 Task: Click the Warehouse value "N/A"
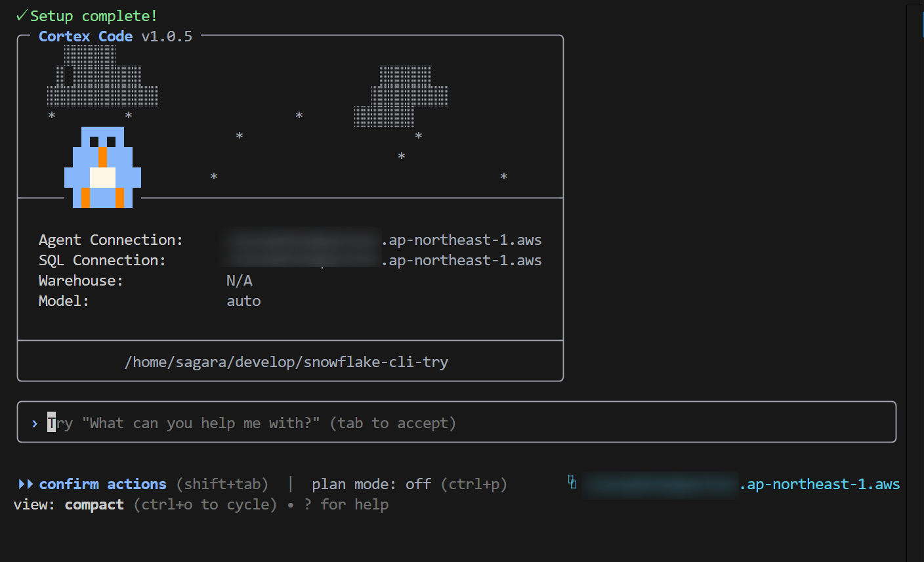point(240,280)
